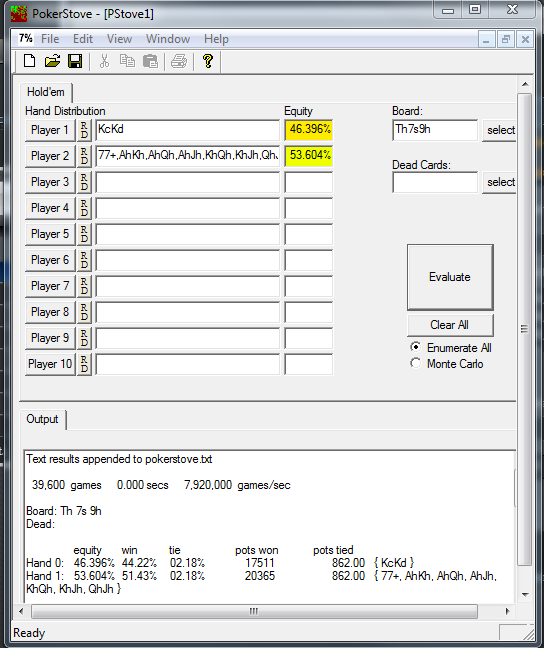Click Player 2 hand distribution field
Screen dimensions: 544x648
pyautogui.click(x=188, y=156)
